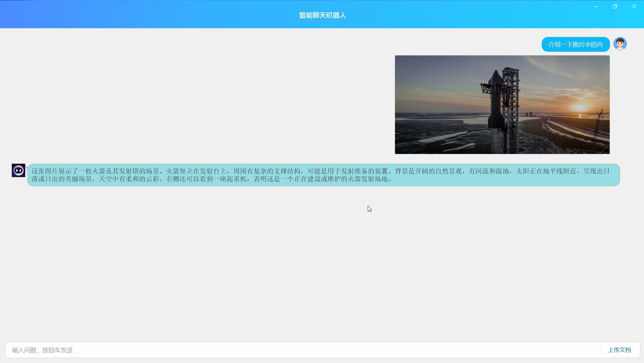
Task: Restore the chatbot window size
Action: (x=615, y=6)
